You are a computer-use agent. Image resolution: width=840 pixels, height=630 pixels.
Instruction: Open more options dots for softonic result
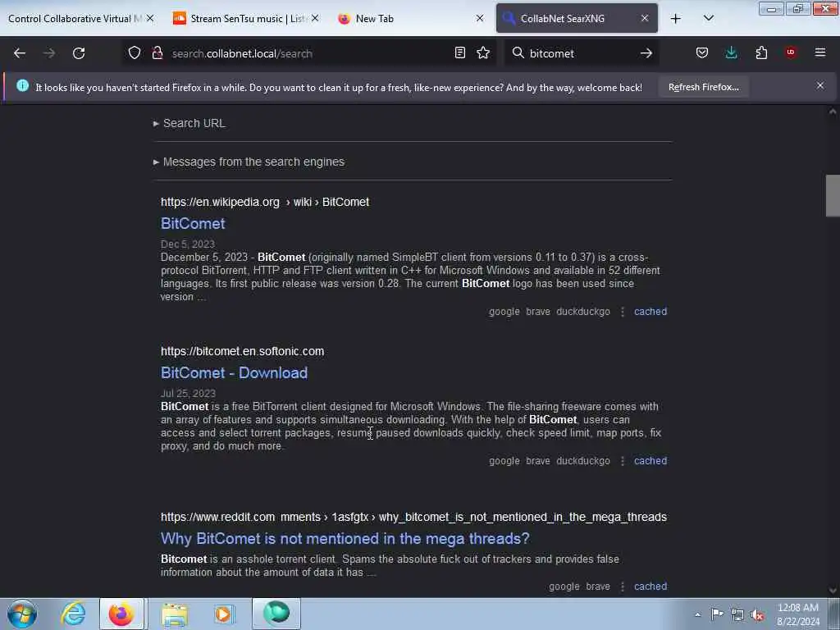[623, 461]
